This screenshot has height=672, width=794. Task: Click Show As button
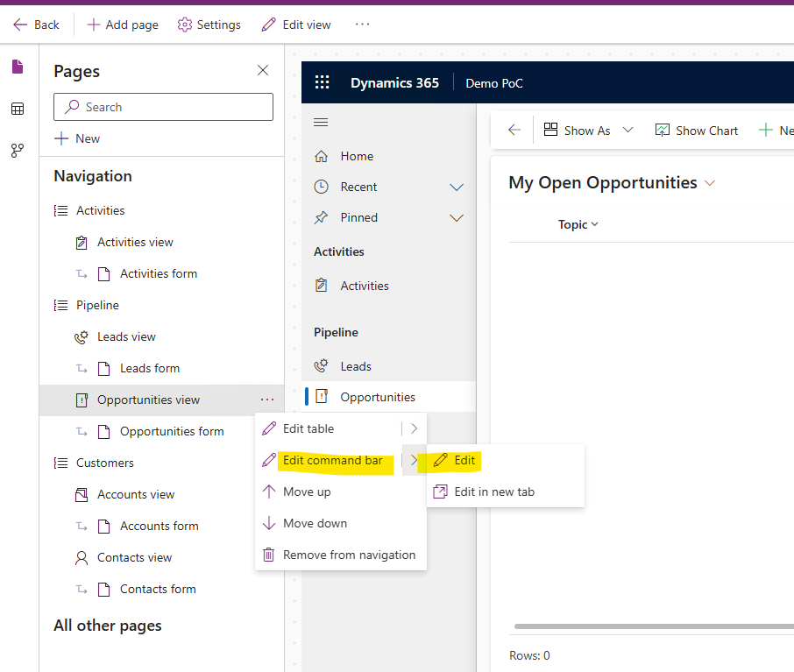click(577, 131)
